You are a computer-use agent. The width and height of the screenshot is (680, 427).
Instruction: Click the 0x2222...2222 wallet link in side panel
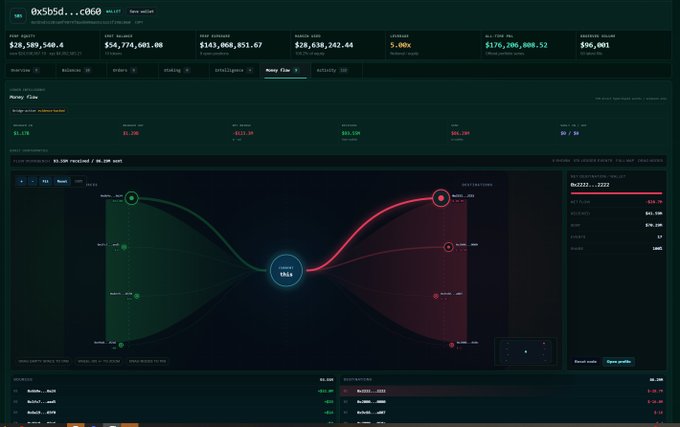click(x=590, y=185)
